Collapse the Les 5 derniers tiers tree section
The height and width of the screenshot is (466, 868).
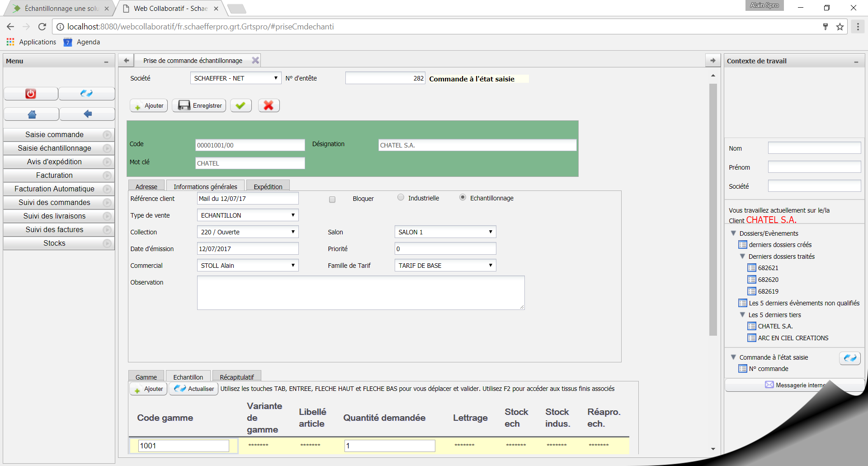pos(743,314)
